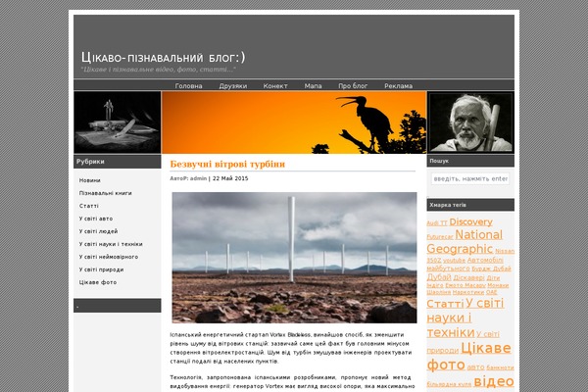Screen dimensions: 588x392
Task: Select the Nissan 350Z tag
Action: coord(505,251)
